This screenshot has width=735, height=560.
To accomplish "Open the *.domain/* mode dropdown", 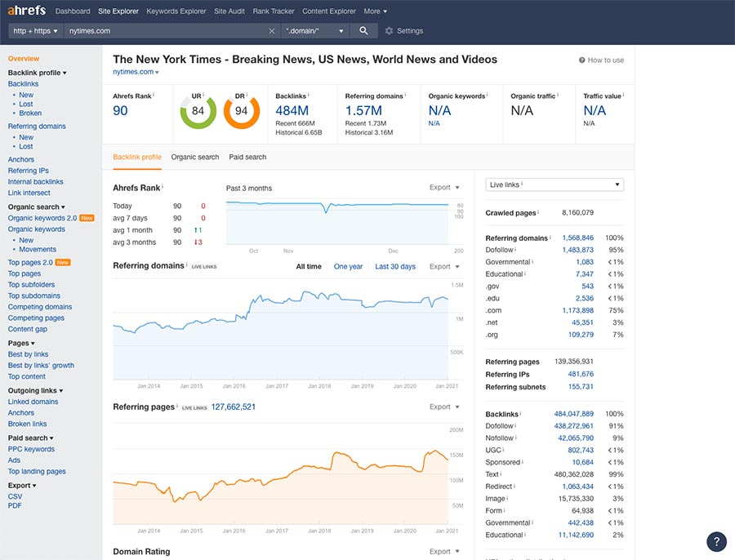I will tap(314, 31).
